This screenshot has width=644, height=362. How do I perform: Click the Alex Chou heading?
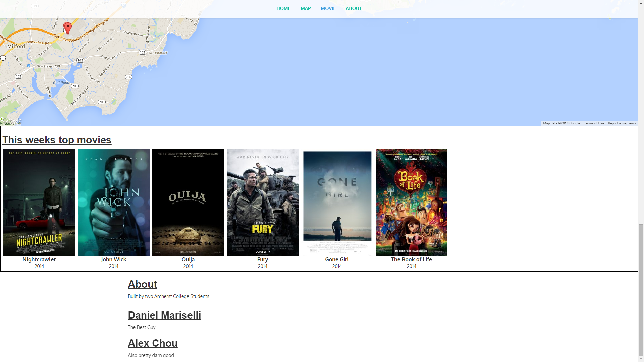[153, 343]
